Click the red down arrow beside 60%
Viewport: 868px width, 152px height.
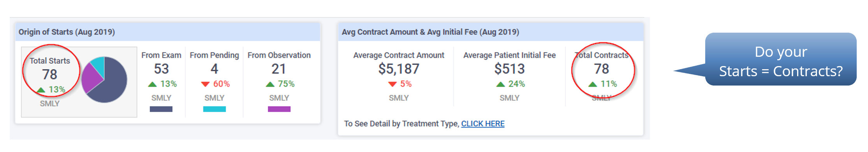pyautogui.click(x=205, y=84)
